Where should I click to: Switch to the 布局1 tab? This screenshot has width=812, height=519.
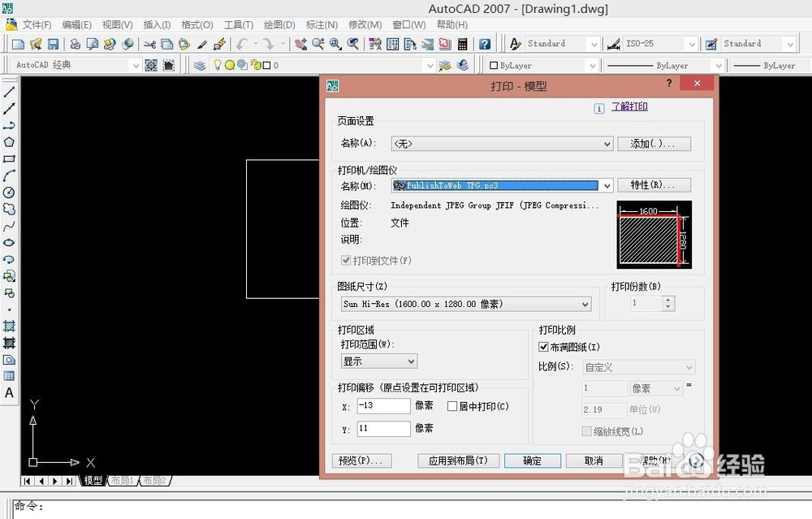coord(121,480)
